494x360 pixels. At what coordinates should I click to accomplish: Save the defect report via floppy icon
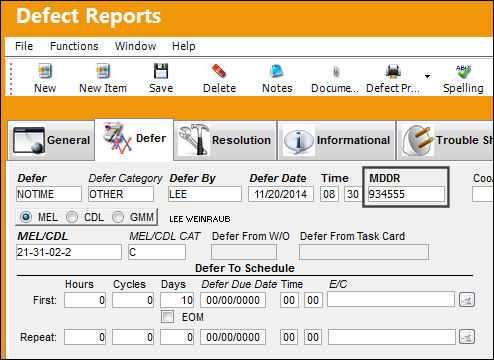pyautogui.click(x=161, y=71)
